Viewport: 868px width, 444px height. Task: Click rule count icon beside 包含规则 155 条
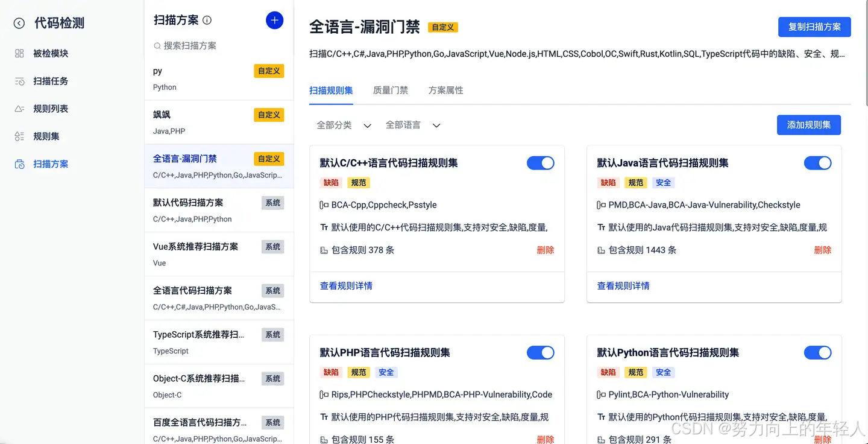point(324,440)
